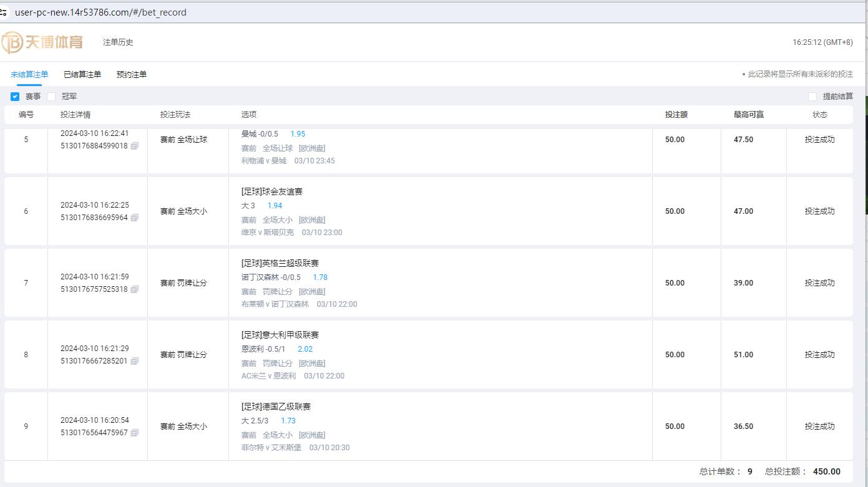Copy bet number 5130176884599018

[135, 146]
